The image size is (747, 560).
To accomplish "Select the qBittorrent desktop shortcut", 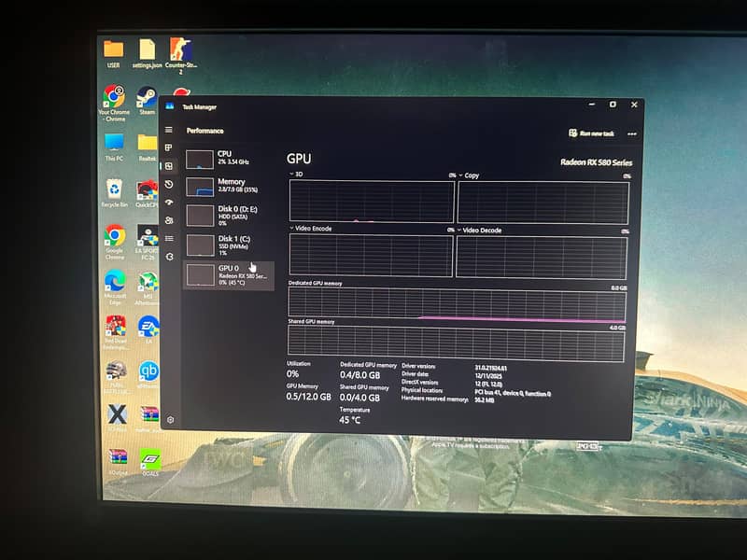I will 148,375.
